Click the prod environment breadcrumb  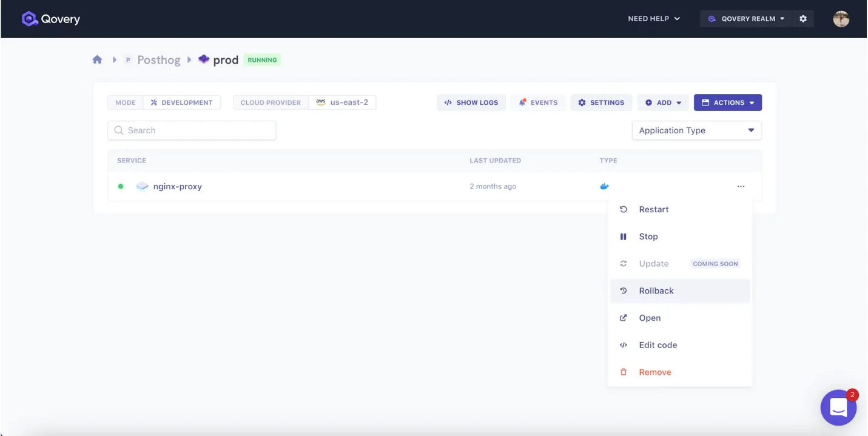point(226,60)
